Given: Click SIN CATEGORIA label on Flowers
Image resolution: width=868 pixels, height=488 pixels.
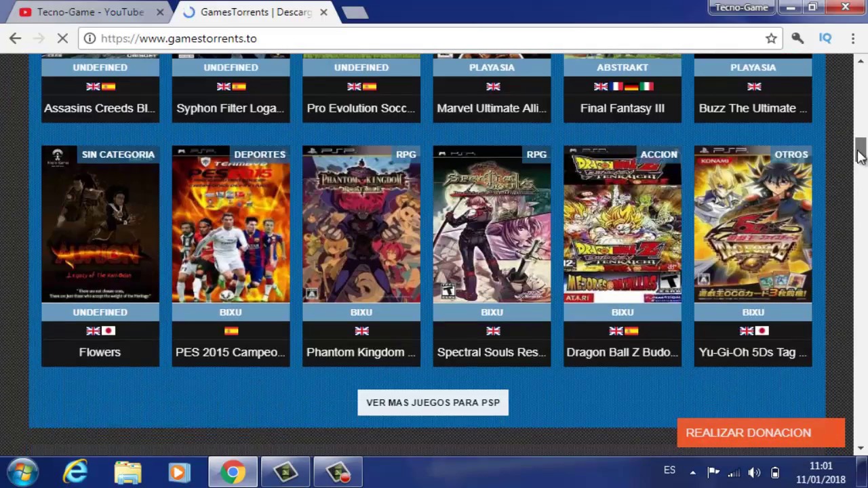Looking at the screenshot, I should click(x=118, y=155).
